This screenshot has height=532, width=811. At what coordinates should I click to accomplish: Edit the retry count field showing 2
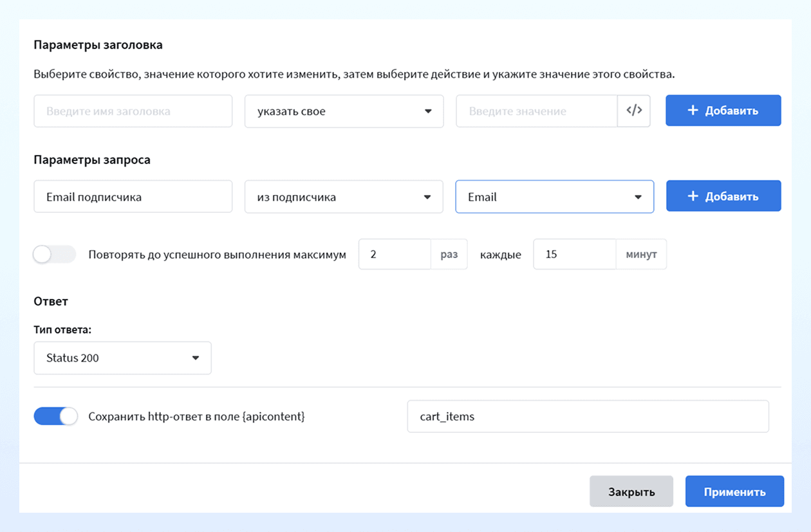pos(395,254)
